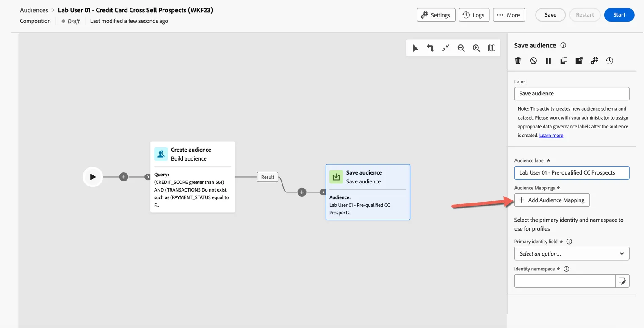This screenshot has width=644, height=328.
Task: Toggle the canvas map overview icon
Action: click(x=492, y=48)
